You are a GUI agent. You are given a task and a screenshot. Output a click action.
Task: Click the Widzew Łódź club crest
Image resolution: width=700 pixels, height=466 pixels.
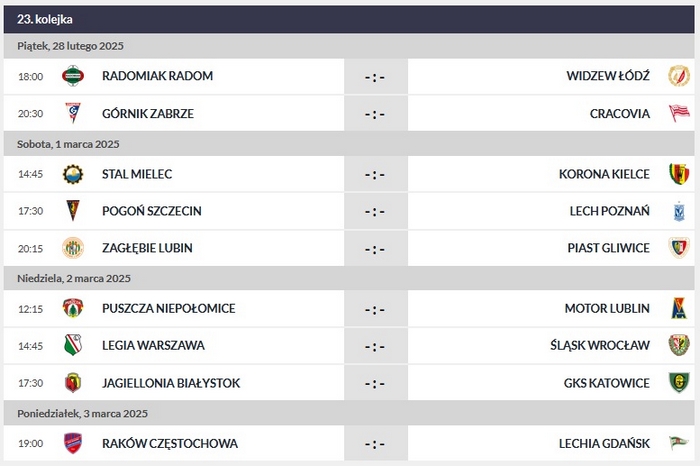pyautogui.click(x=679, y=76)
